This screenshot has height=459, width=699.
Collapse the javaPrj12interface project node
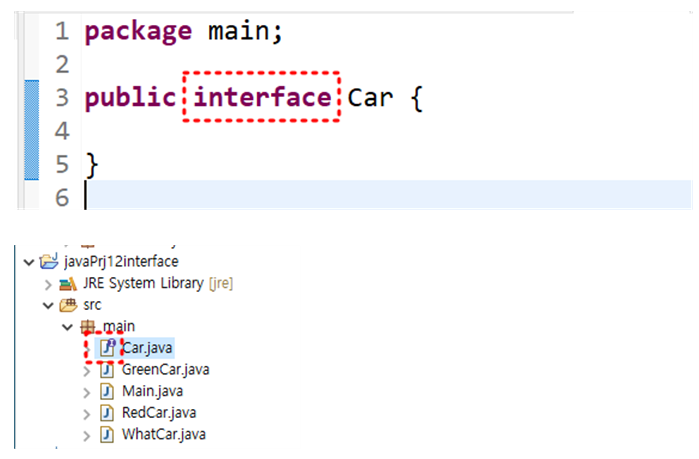(29, 262)
